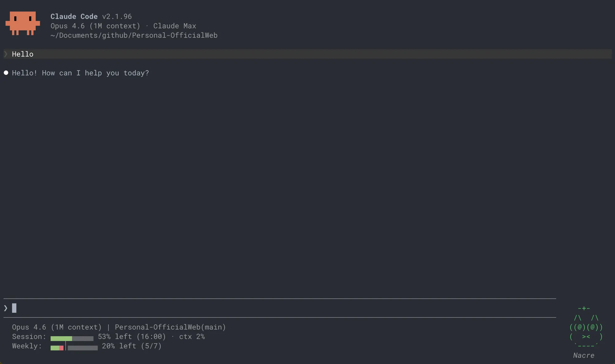Click the "Claude Code" title text
This screenshot has height=364, width=615.
(x=74, y=16)
